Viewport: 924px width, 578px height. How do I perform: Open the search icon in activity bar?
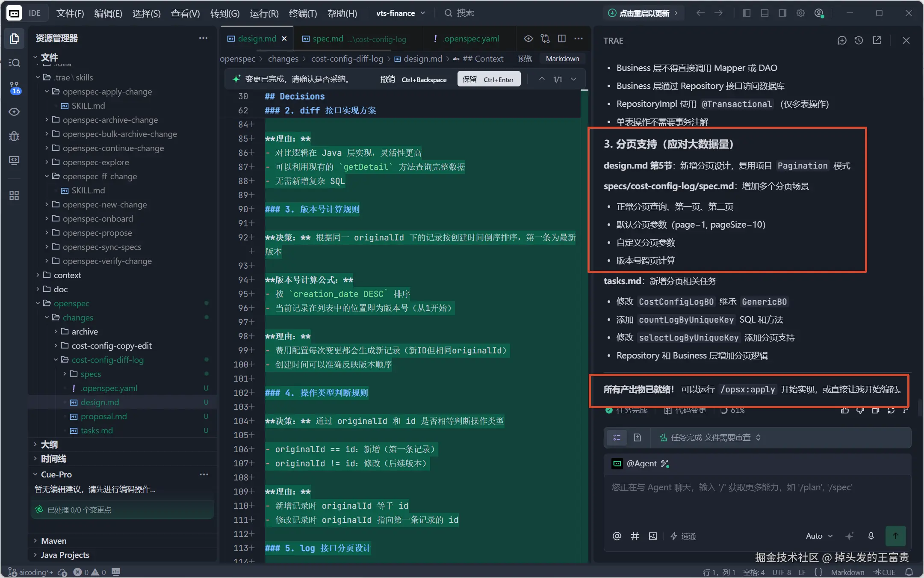[x=14, y=63]
